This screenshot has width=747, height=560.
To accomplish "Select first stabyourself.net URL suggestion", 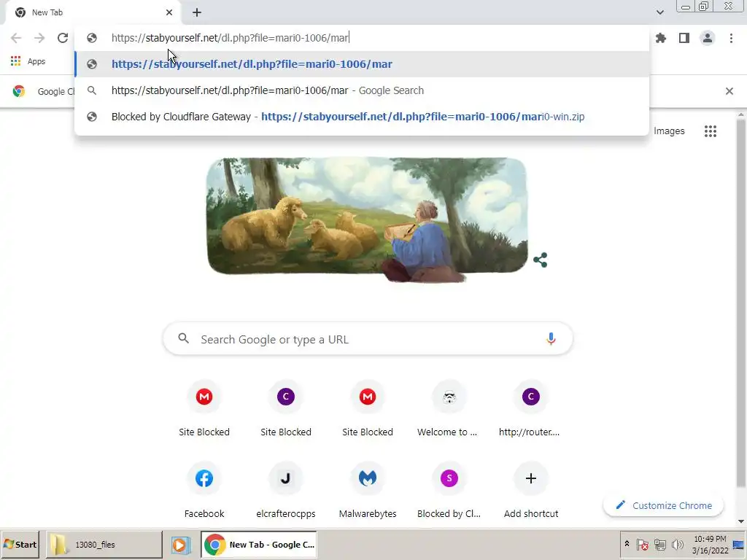I will point(362,64).
